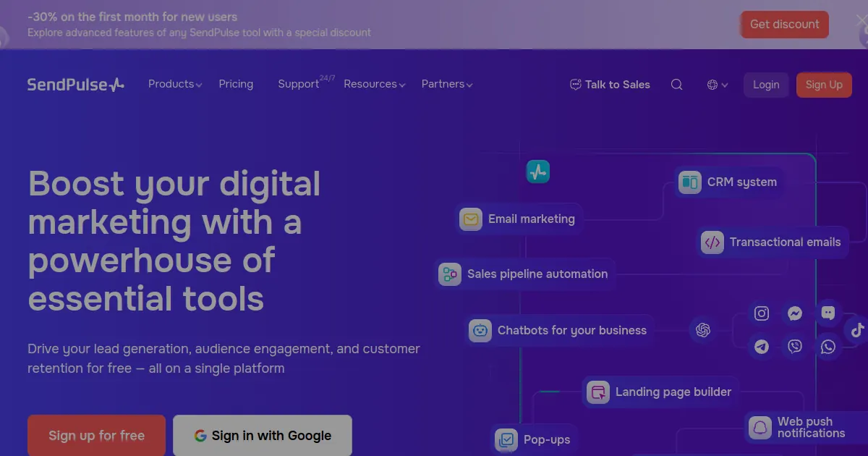Click the Login button

tap(766, 85)
